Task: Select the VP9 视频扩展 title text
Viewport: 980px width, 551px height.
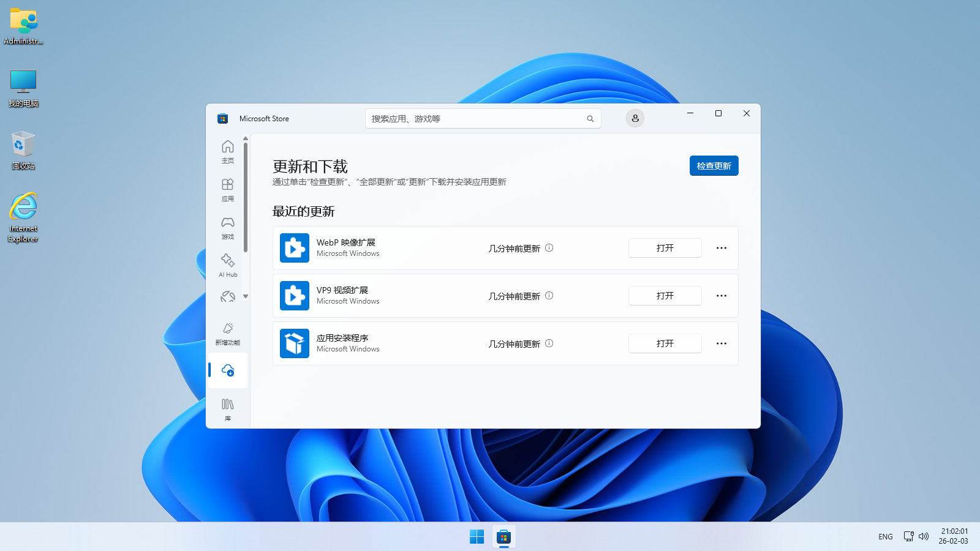Action: point(342,290)
